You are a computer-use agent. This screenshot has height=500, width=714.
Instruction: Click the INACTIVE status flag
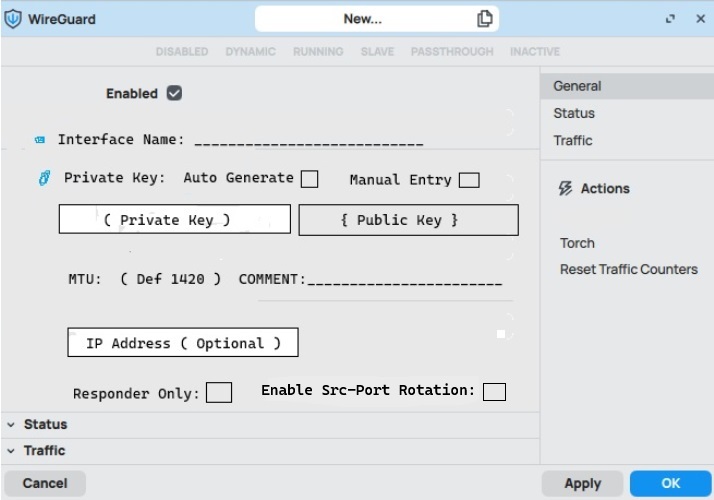(x=535, y=51)
